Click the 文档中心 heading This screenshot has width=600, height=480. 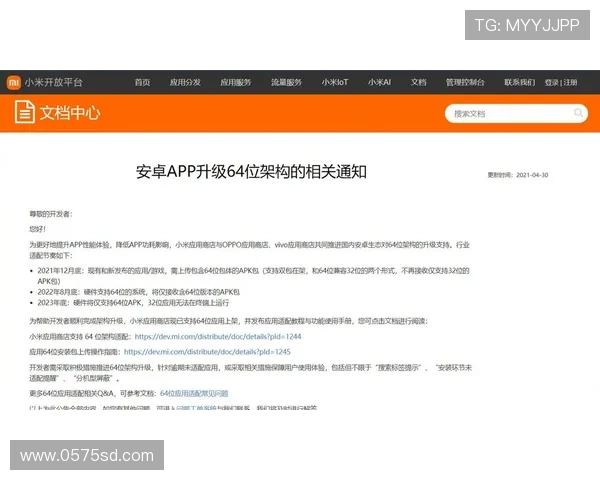70,113
